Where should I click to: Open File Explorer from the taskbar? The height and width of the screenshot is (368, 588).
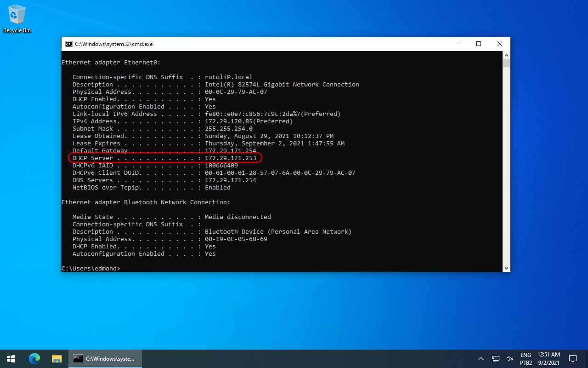point(57,359)
